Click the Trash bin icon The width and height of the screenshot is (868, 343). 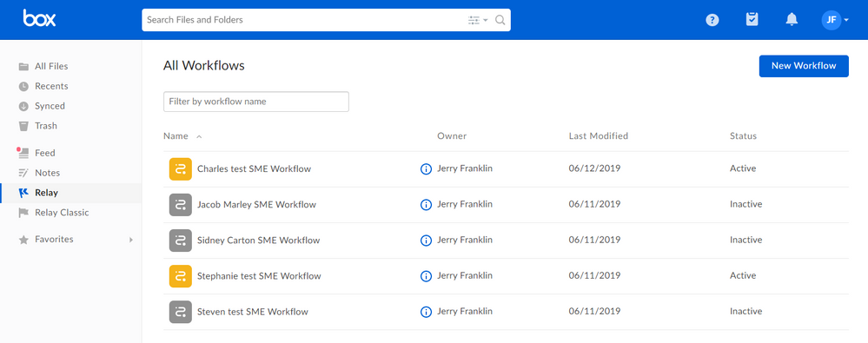point(23,126)
